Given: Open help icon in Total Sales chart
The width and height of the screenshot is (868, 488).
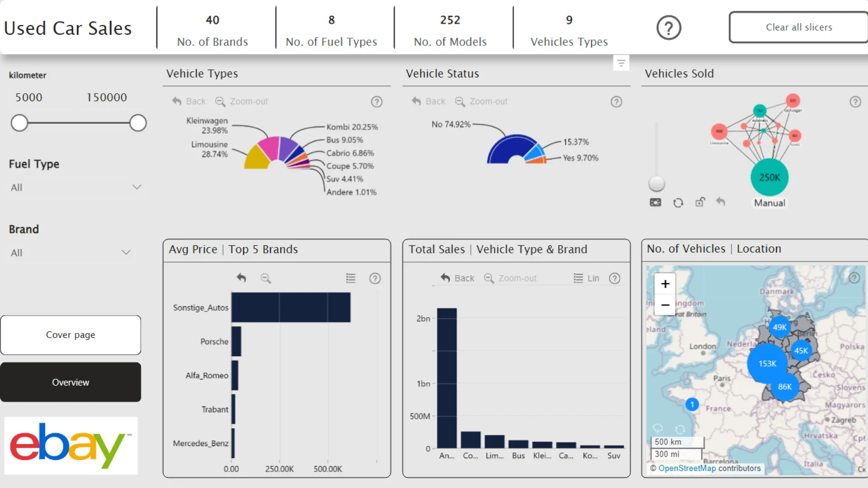Looking at the screenshot, I should (x=614, y=278).
